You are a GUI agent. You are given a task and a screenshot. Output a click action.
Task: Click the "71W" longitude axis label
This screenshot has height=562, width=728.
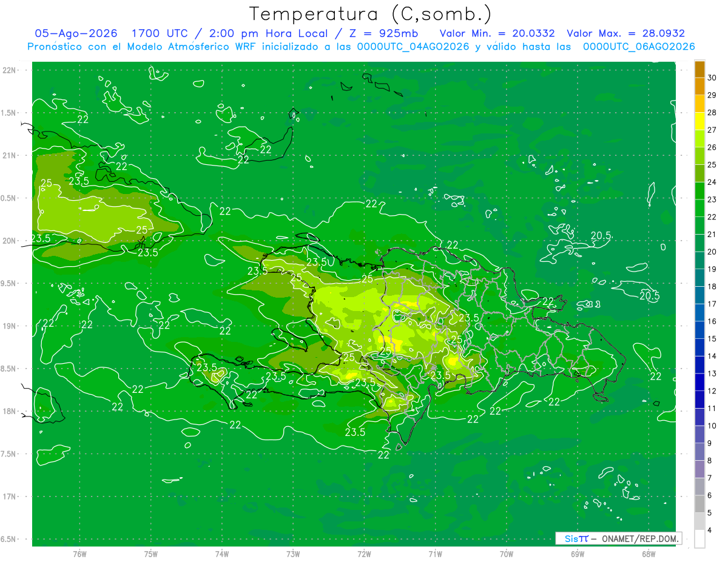(435, 554)
